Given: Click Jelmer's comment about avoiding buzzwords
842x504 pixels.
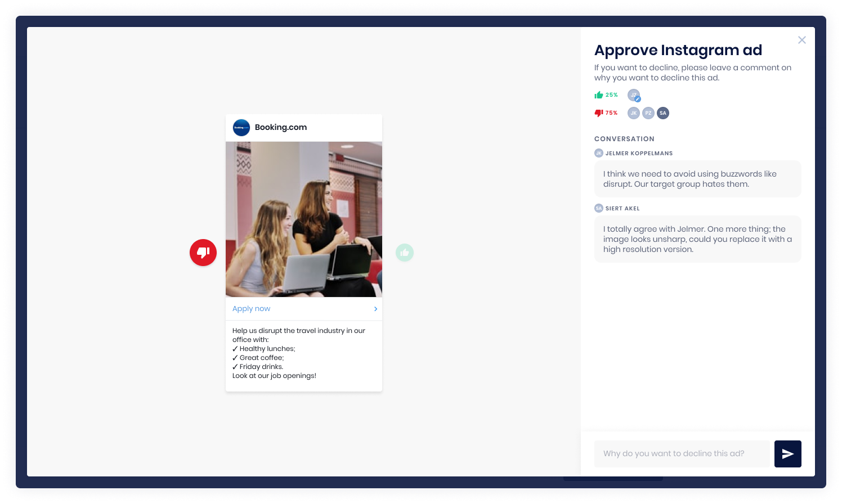Looking at the screenshot, I should [698, 179].
